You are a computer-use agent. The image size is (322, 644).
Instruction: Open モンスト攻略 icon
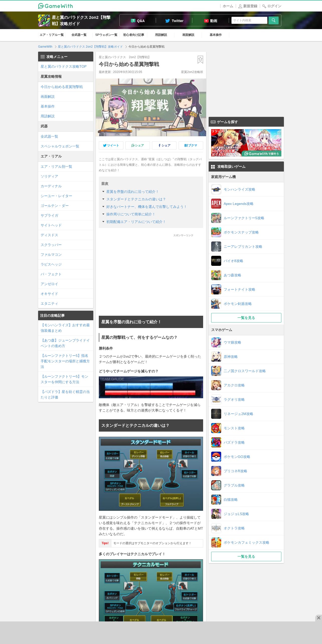(216, 428)
